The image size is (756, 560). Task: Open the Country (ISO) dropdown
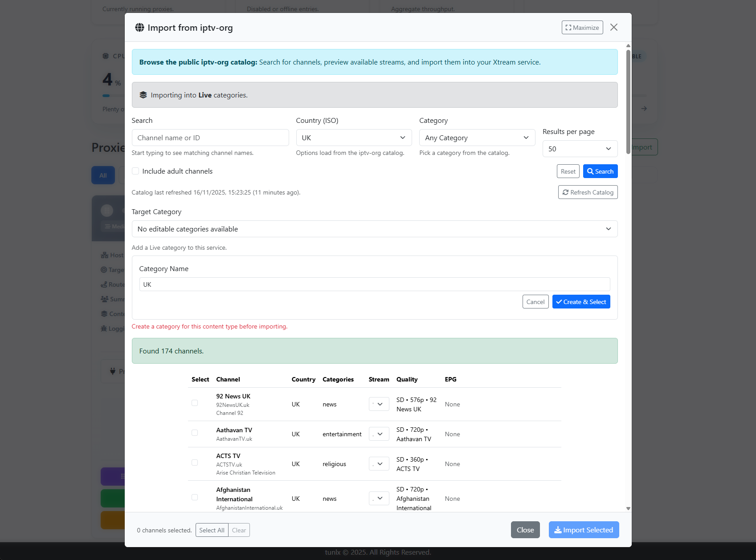pyautogui.click(x=353, y=138)
